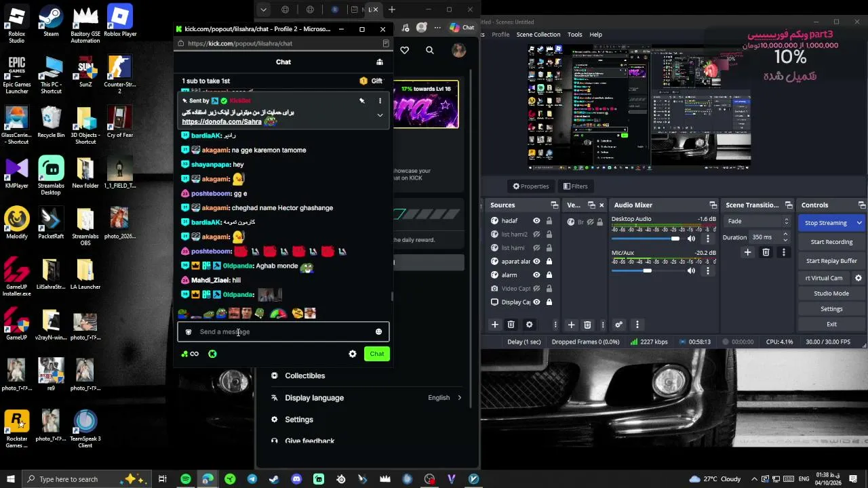Open Kick chat settings gear icon
The width and height of the screenshot is (868, 488).
click(353, 354)
